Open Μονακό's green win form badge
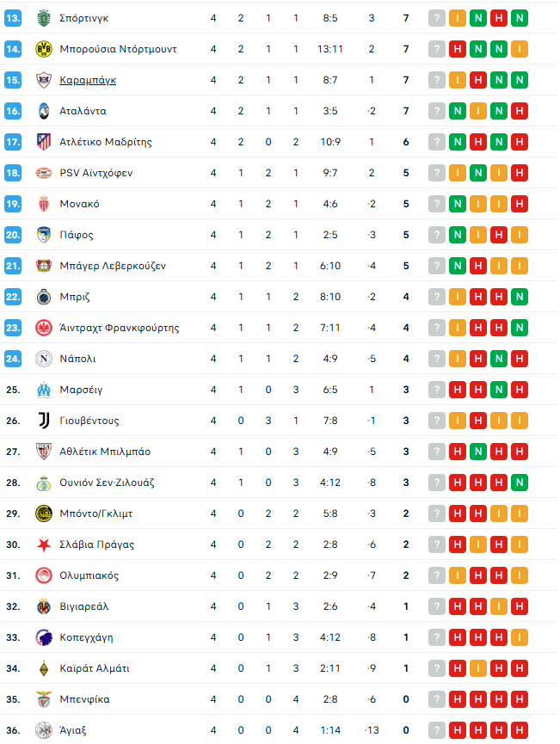Image resolution: width=560 pixels, height=744 pixels. 457,204
